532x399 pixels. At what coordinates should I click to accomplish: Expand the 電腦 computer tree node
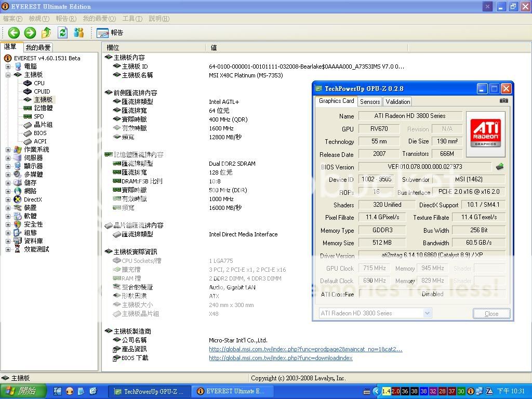8,66
